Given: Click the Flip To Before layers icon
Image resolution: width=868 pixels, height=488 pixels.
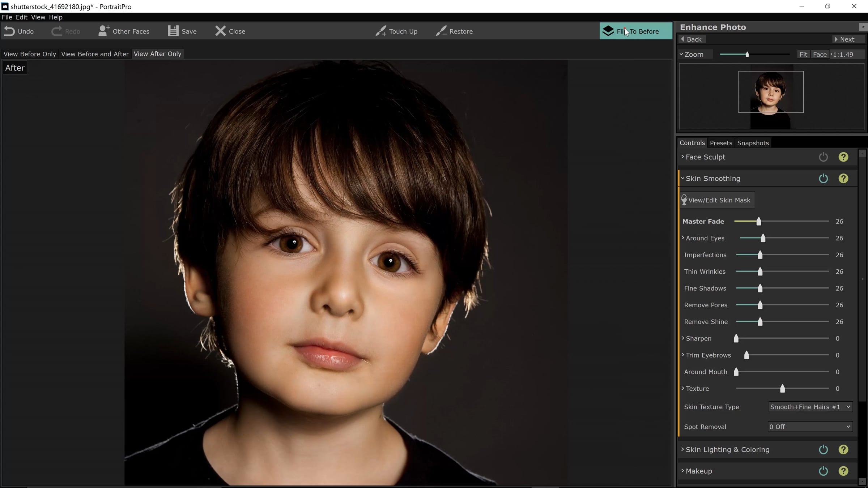Looking at the screenshot, I should [608, 31].
